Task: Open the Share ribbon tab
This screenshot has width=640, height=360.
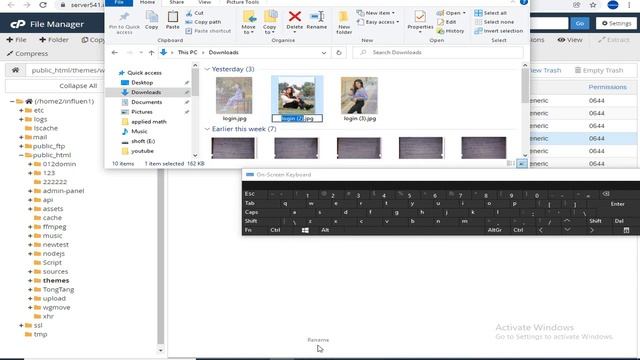Action: [177, 2]
